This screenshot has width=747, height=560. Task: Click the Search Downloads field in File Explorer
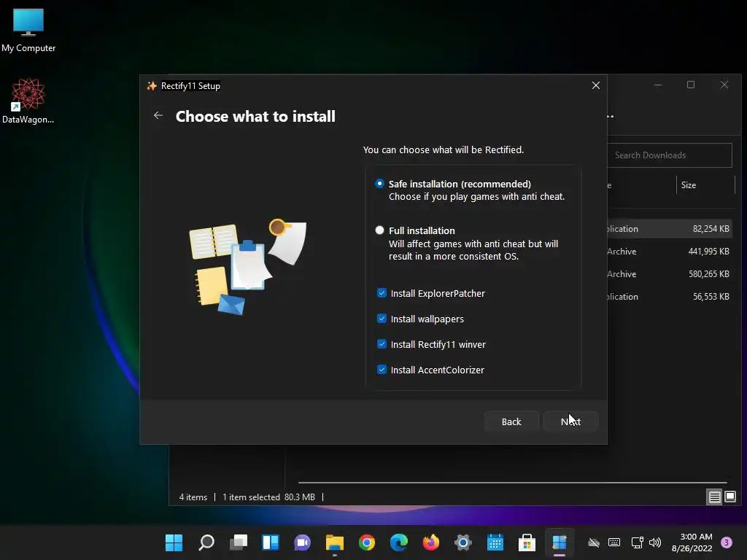pos(670,155)
